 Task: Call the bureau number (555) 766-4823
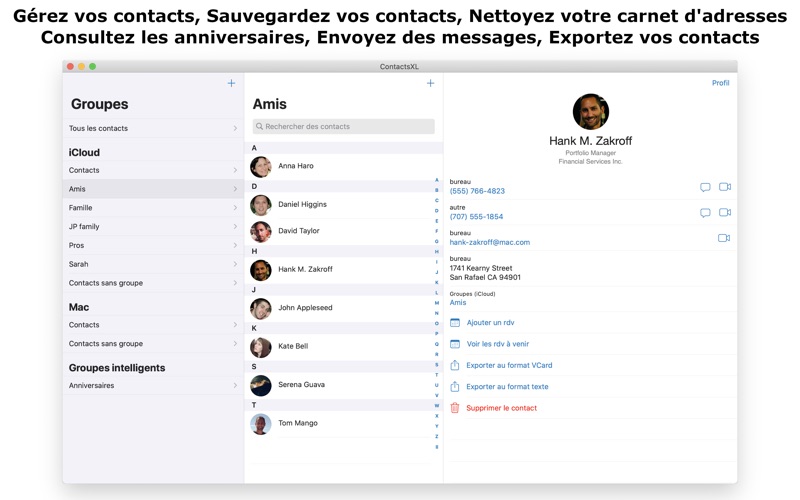click(477, 191)
